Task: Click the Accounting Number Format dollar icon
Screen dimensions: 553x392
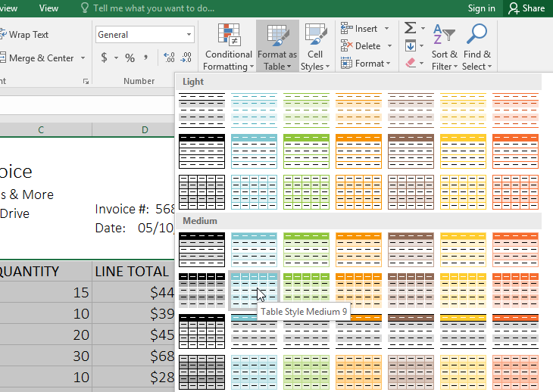Action: [104, 58]
